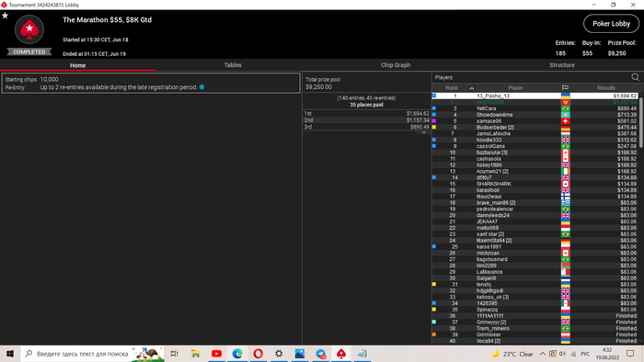Click players list vertical scrollbar

pyautogui.click(x=641, y=122)
